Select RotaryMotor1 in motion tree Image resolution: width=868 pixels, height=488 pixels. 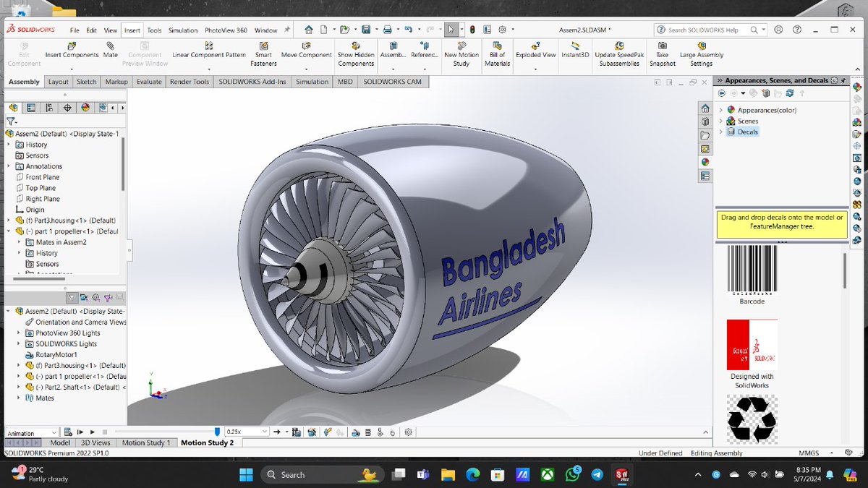[x=55, y=354]
